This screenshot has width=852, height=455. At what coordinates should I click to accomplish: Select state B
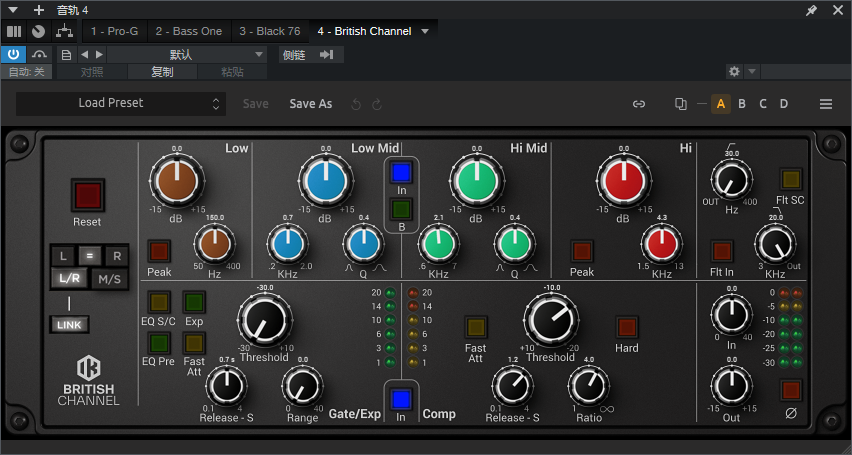[x=742, y=104]
